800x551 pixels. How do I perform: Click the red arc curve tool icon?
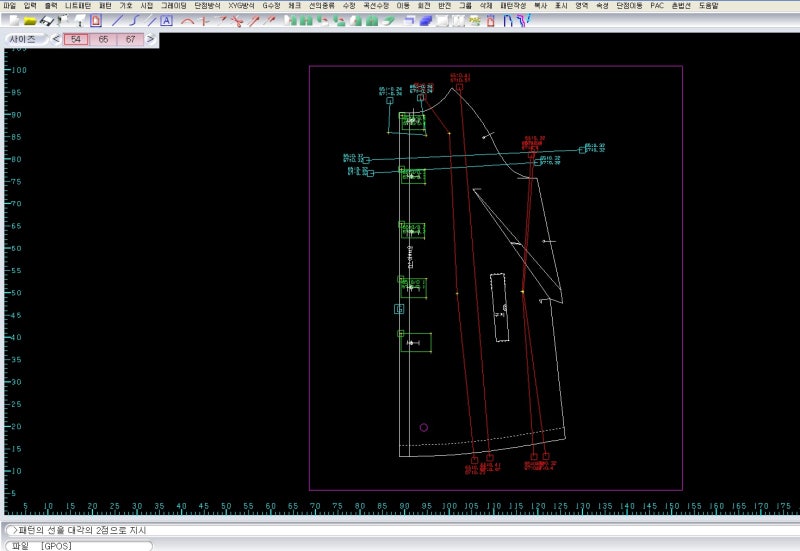[187, 20]
